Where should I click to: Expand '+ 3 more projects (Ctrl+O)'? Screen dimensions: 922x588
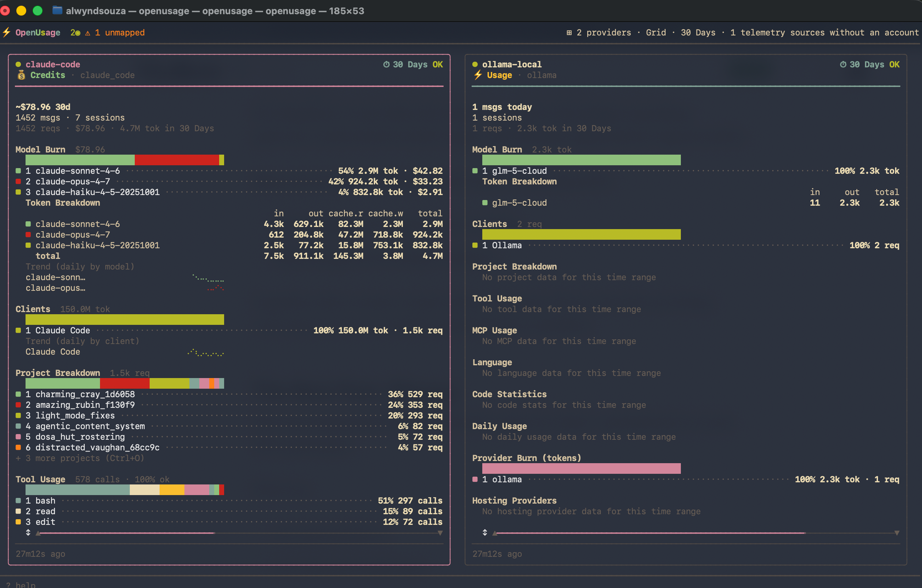click(x=80, y=458)
